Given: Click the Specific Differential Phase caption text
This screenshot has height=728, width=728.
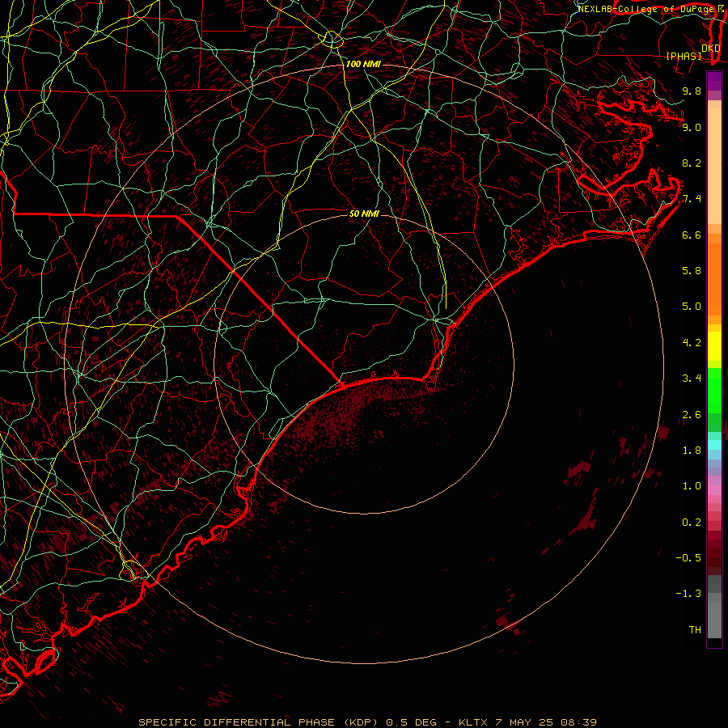Looking at the screenshot, I should [367, 722].
